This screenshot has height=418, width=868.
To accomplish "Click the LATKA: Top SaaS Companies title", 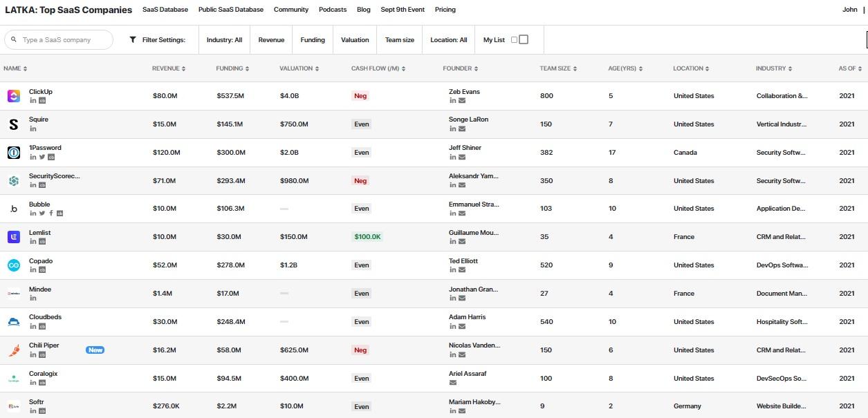I will pos(68,10).
